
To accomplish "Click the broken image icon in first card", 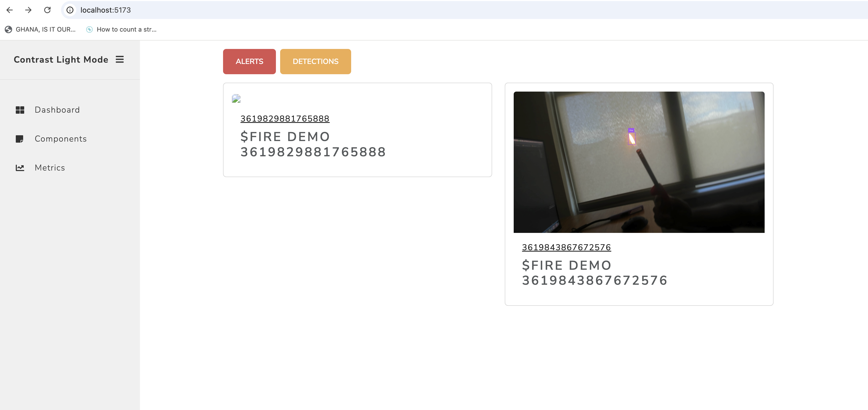I will tap(236, 98).
